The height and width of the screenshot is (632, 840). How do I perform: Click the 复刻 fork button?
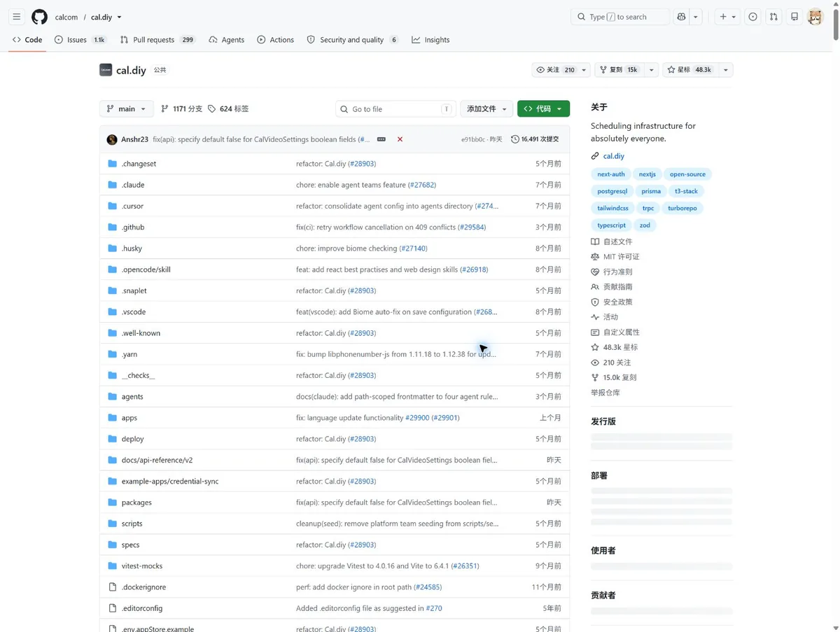(x=619, y=70)
